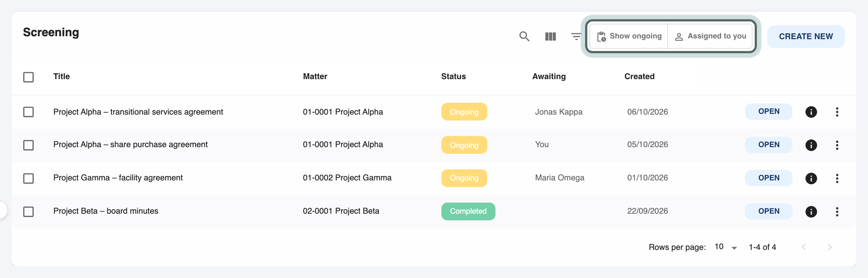The width and height of the screenshot is (868, 278).
Task: Toggle the Assigned to you filter
Action: coord(710,36)
